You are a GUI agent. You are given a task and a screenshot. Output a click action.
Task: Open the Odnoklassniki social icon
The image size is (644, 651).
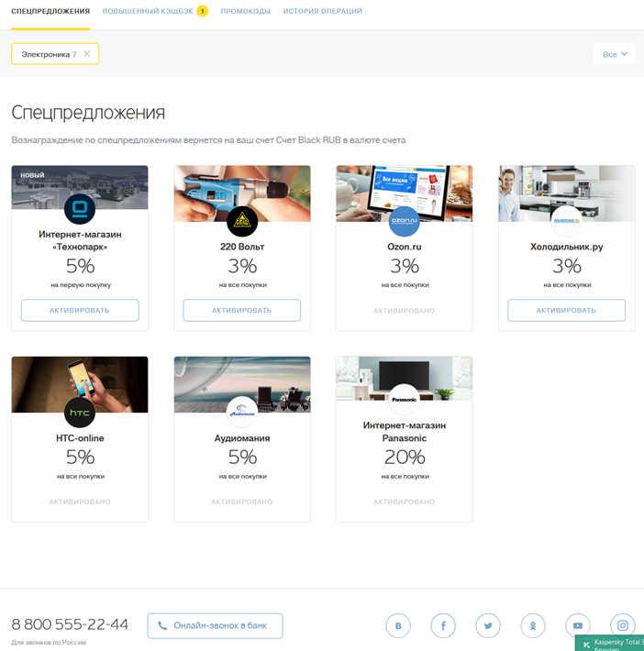coord(533,625)
